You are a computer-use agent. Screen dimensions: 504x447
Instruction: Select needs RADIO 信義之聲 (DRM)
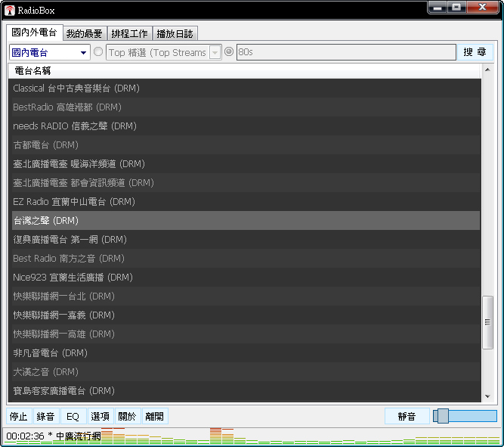(246, 126)
